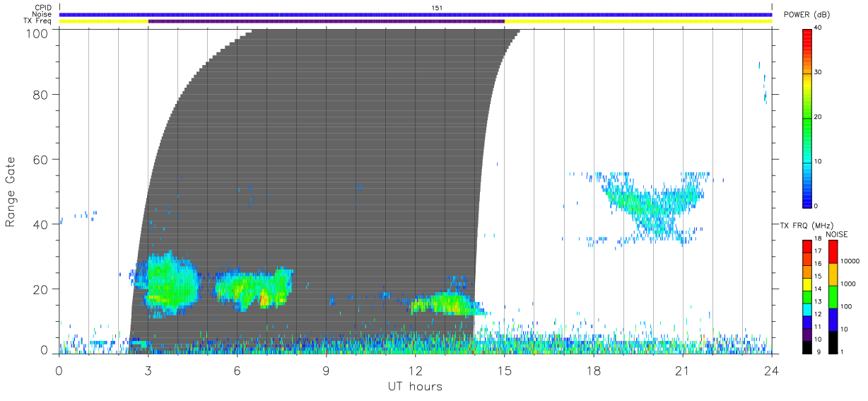This screenshot has width=868, height=401.
Task: Pick the cyan swatch on TX FRQ colorbar
Action: pyautogui.click(x=807, y=308)
